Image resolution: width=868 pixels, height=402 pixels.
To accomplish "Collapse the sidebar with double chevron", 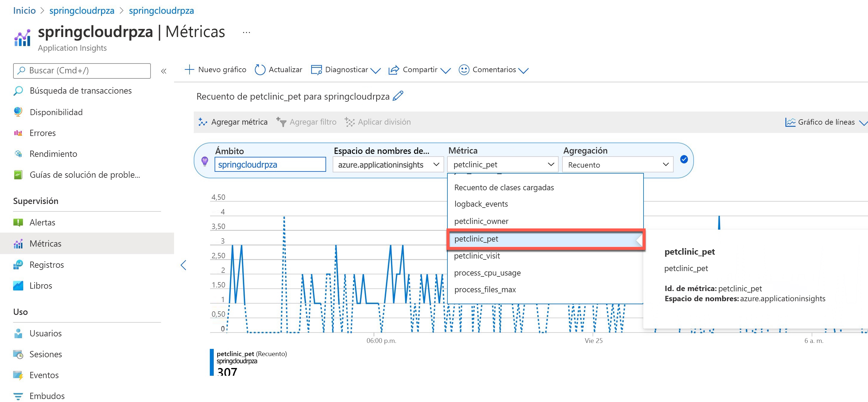I will point(164,71).
